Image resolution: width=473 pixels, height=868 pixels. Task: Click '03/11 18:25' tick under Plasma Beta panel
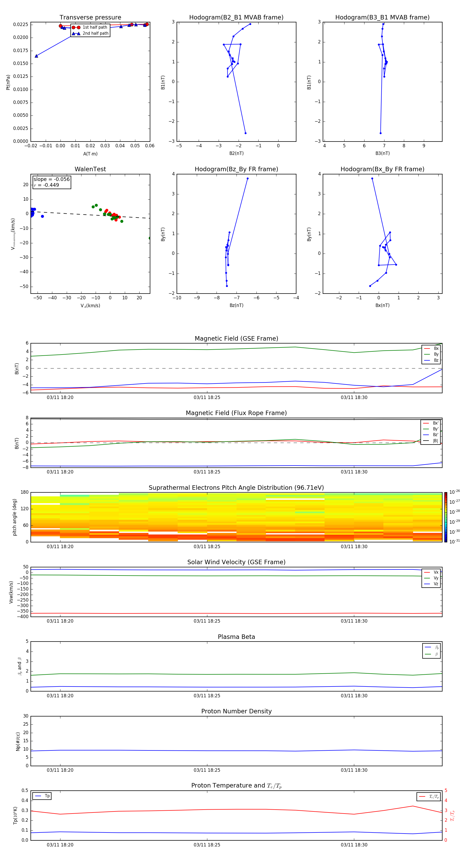pos(207,695)
